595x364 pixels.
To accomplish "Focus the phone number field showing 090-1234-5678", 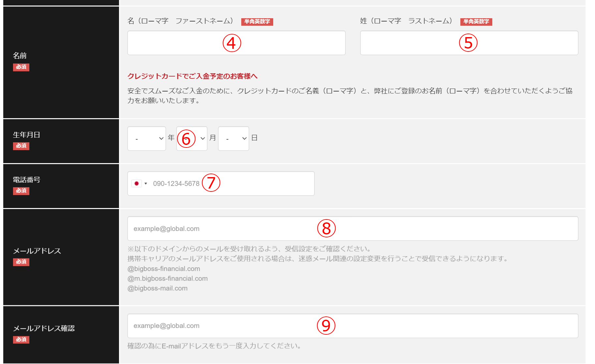I will pos(254,184).
